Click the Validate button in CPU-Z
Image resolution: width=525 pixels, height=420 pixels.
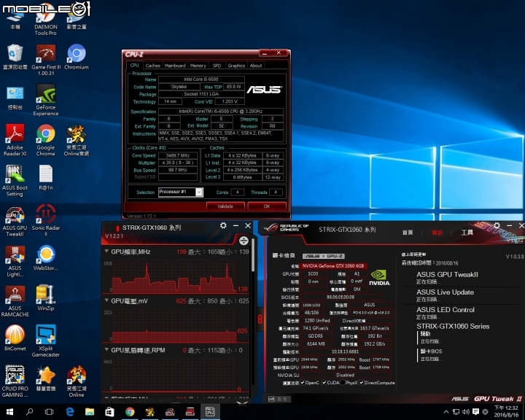[225, 206]
